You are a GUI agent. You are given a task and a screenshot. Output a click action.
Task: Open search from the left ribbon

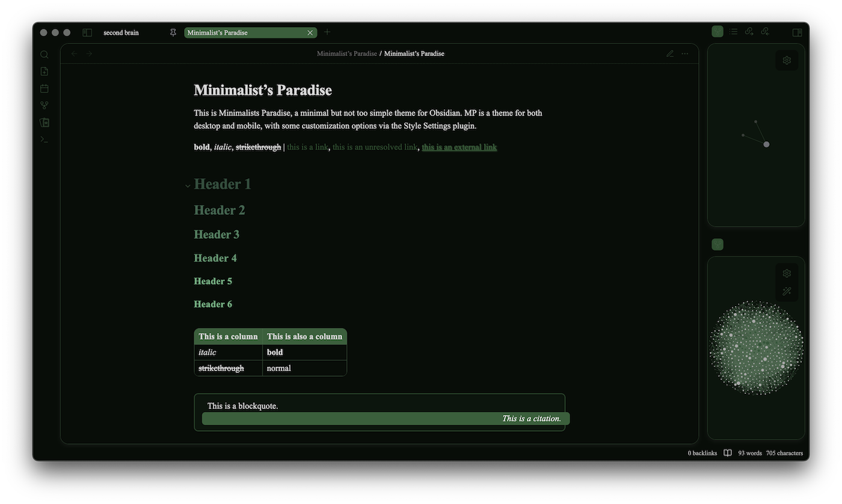pos(44,54)
